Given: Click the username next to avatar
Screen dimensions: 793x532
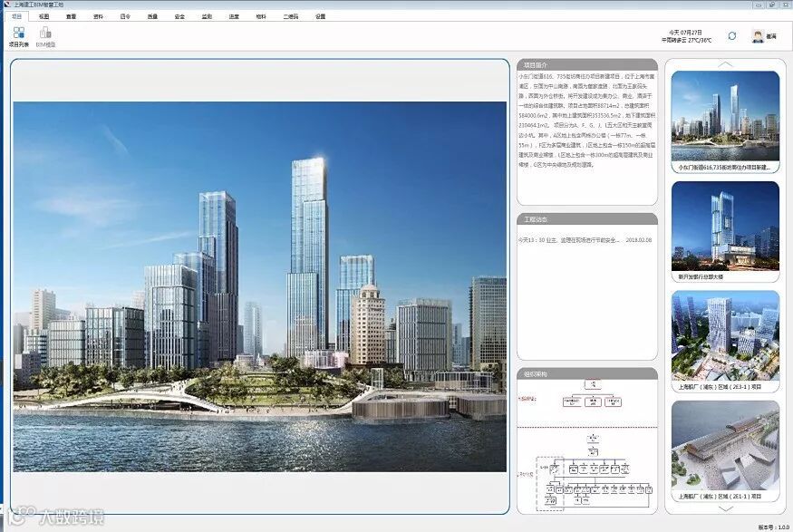Looking at the screenshot, I should [x=771, y=36].
